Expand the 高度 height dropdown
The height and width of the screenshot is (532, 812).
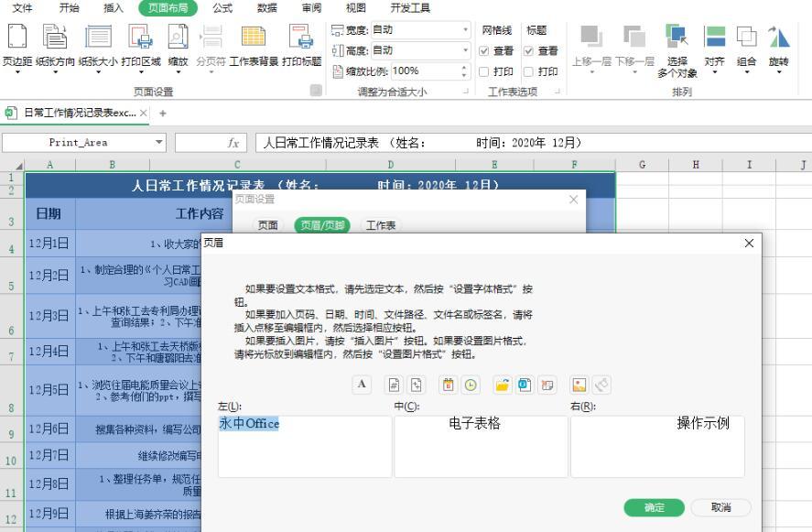pos(465,50)
